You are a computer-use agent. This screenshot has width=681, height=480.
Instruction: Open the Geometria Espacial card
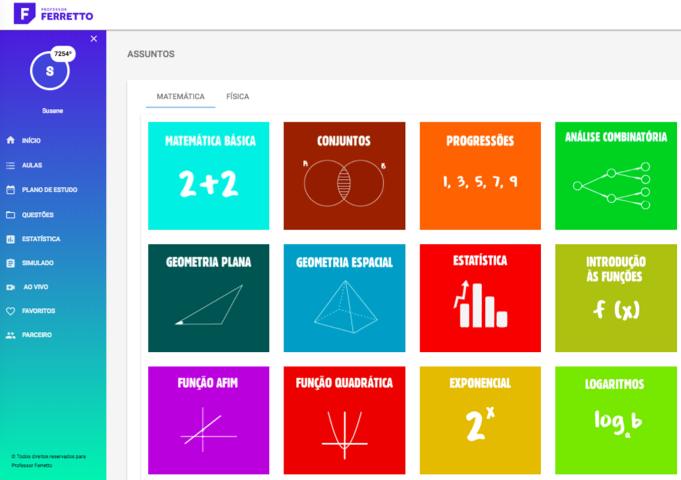[344, 298]
